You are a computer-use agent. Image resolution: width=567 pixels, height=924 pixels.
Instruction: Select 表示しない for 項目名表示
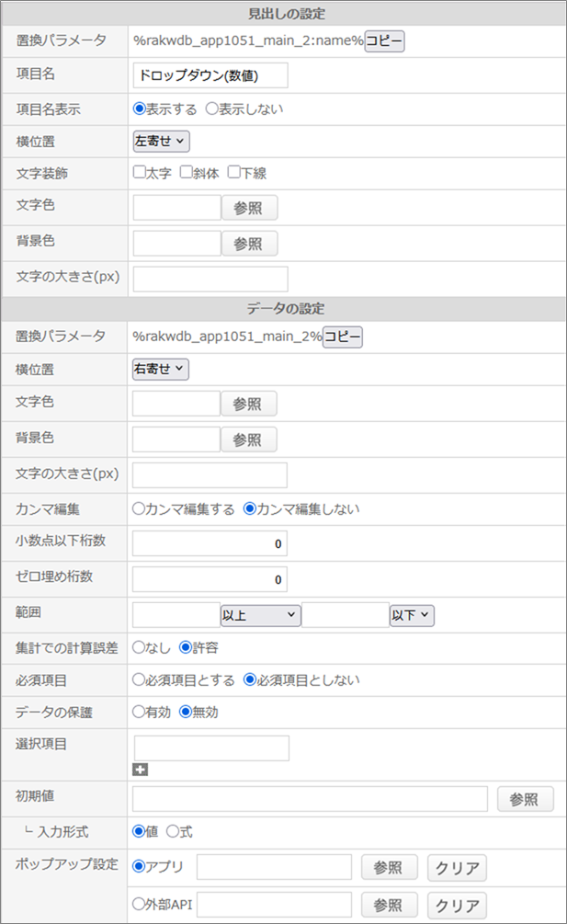(x=211, y=108)
